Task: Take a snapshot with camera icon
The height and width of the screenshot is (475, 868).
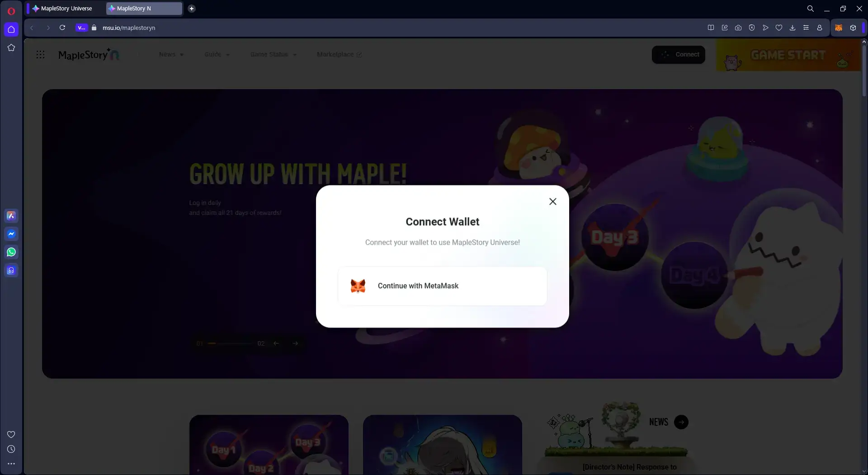Action: click(x=738, y=28)
